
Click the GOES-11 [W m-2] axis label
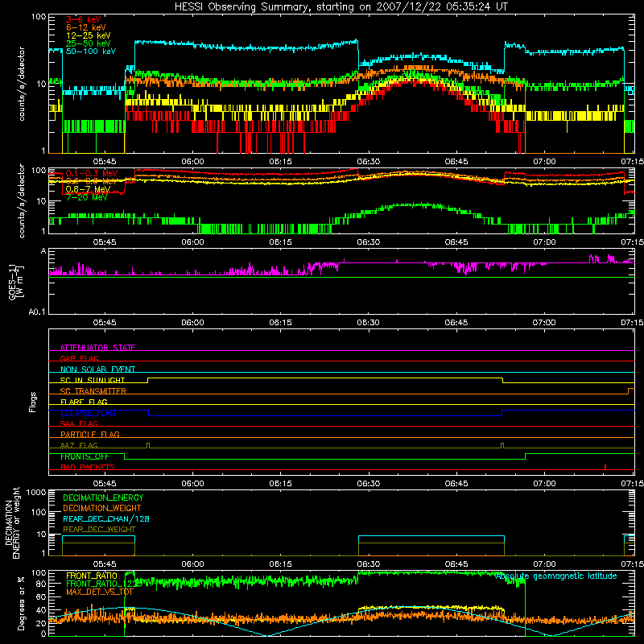click(x=16, y=282)
